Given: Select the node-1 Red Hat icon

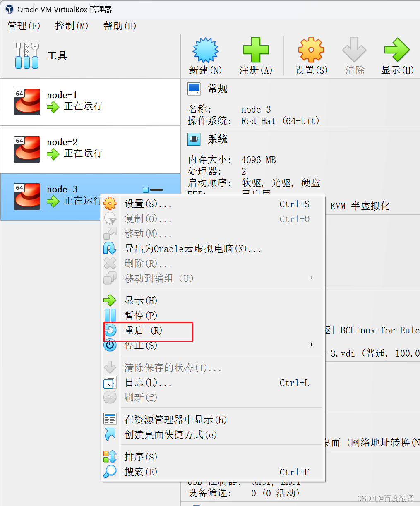Looking at the screenshot, I should 27,102.
